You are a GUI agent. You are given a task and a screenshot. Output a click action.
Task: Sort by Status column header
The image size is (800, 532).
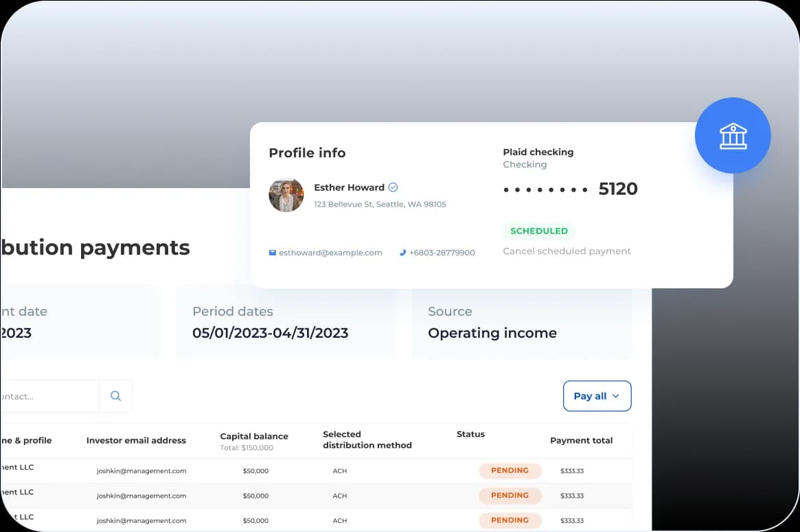click(470, 435)
